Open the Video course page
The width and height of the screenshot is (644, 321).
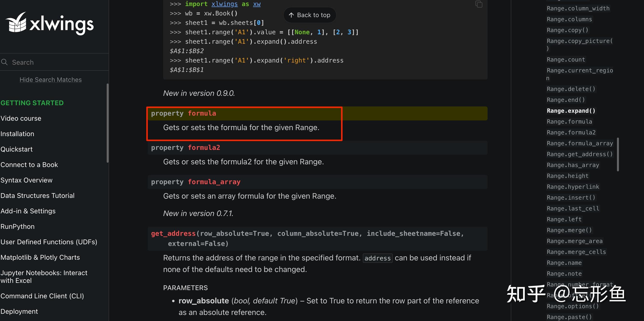(x=21, y=118)
